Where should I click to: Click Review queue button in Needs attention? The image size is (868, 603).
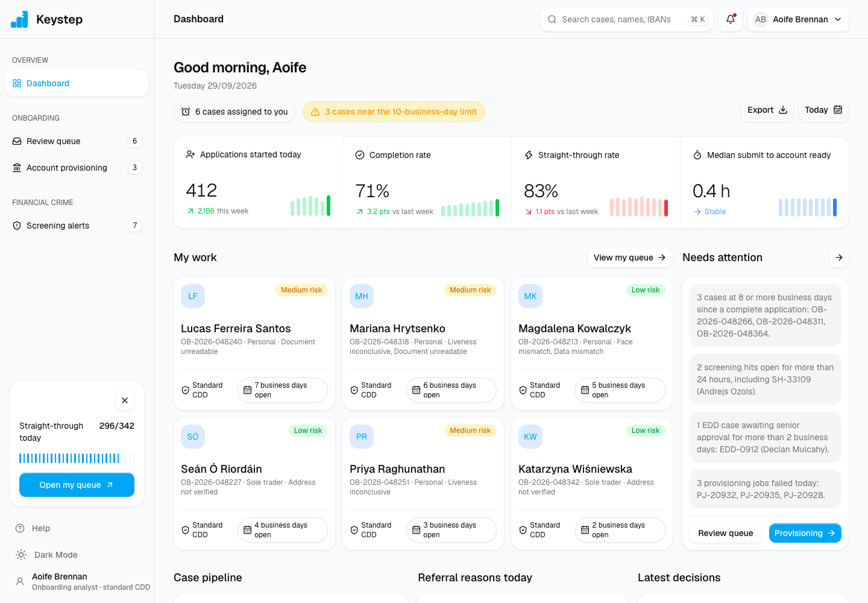pyautogui.click(x=726, y=533)
